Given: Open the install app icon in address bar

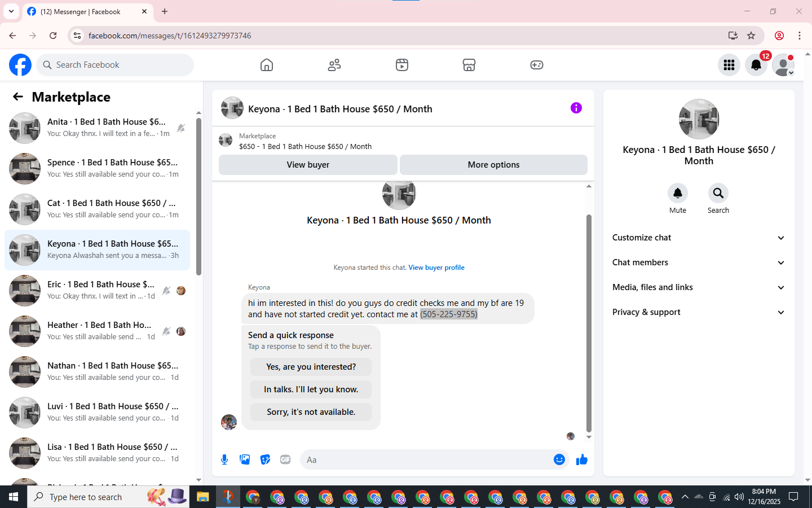Looking at the screenshot, I should [x=733, y=36].
